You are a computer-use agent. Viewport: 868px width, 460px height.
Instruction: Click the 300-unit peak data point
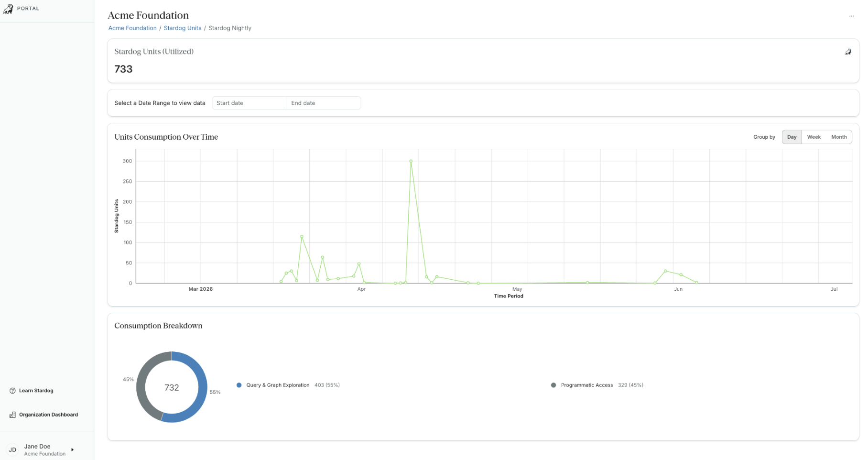(x=411, y=161)
